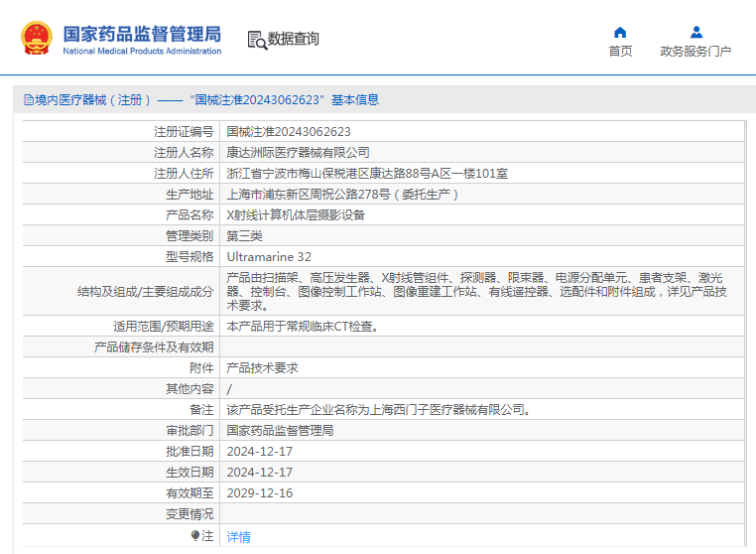The image size is (756, 554).
Task: Click the 有效期至 row label
Action: (x=189, y=492)
